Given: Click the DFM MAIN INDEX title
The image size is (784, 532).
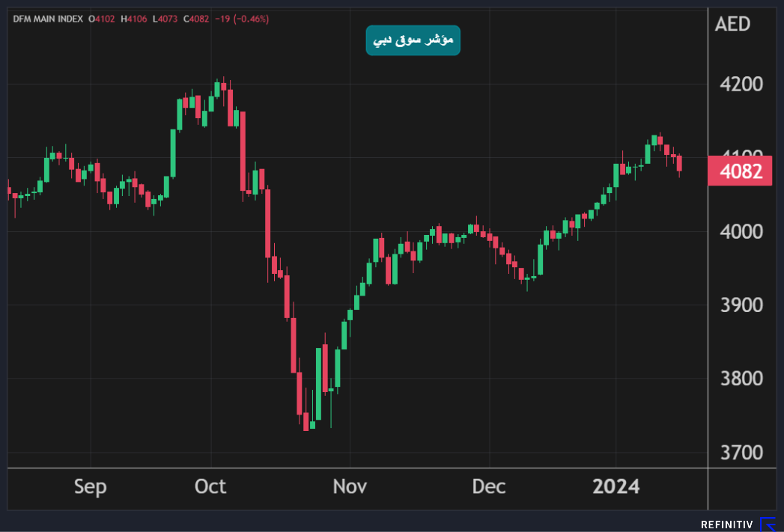Looking at the screenshot, I should click(47, 18).
